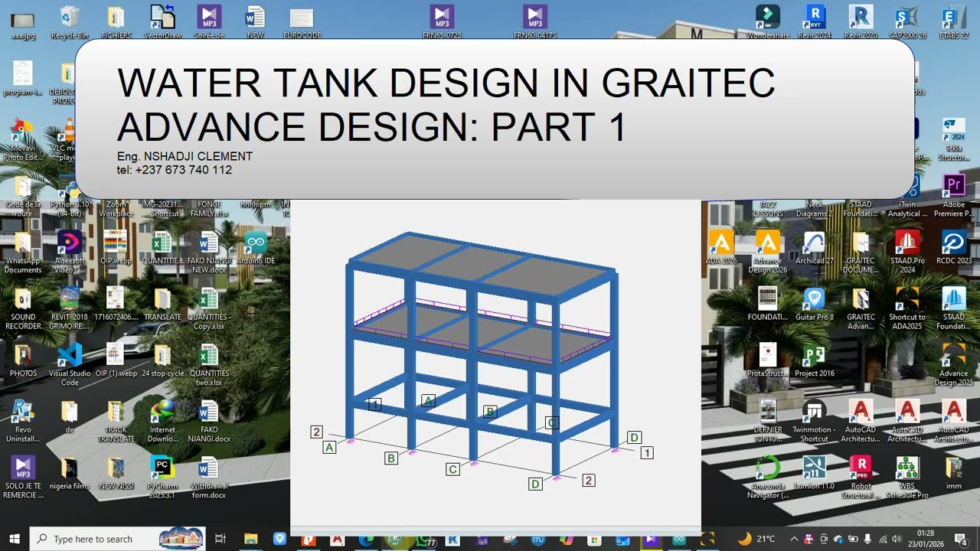Screen dimensions: 980x551
Task: Open the GRAITEC DOCUME... folder icon
Action: 861,252
